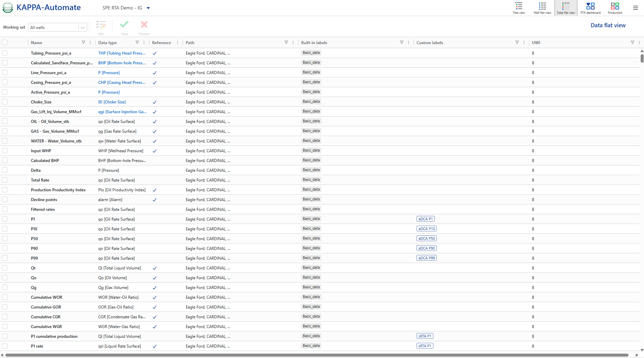Select the Choke_Size row checkbox

tap(5, 102)
